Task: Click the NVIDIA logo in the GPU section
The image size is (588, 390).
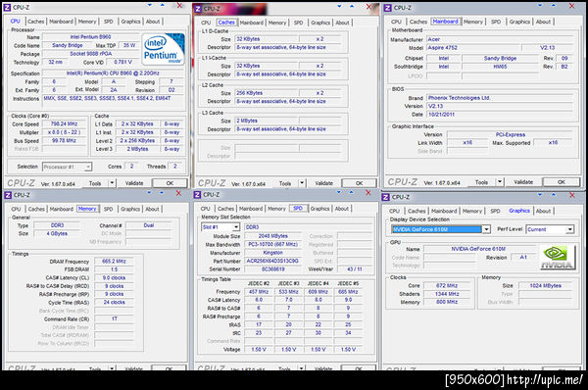Action: [x=558, y=257]
